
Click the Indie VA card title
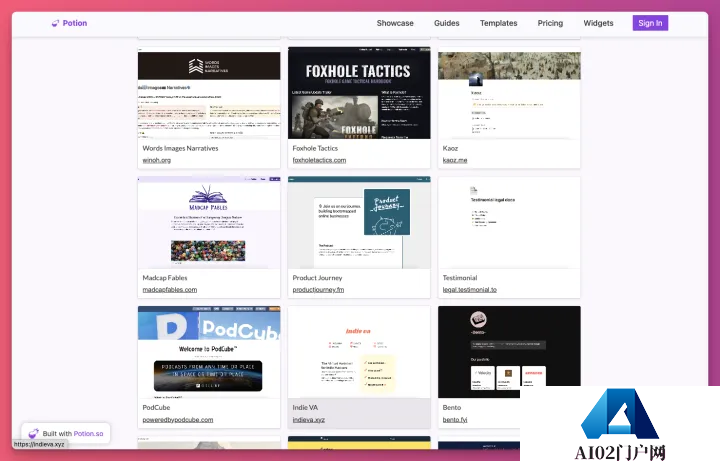tap(305, 407)
